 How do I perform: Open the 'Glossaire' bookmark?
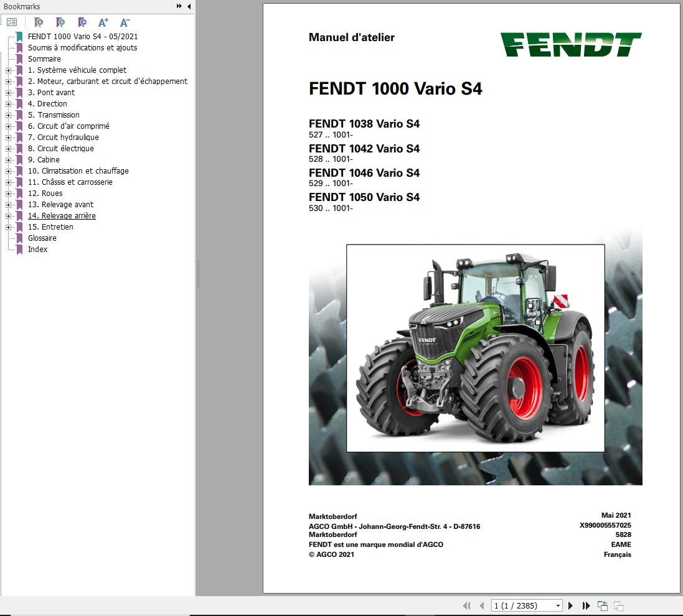42,238
